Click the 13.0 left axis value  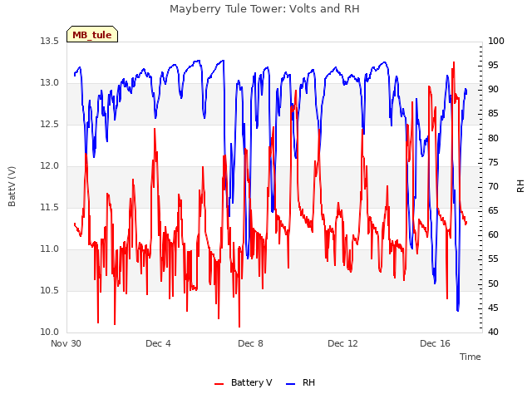[x=49, y=82]
